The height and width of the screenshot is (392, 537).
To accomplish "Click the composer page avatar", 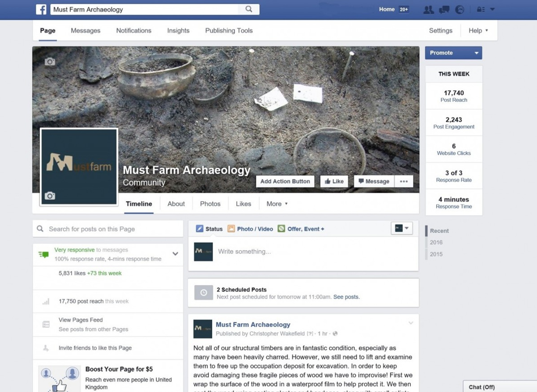I will click(203, 252).
